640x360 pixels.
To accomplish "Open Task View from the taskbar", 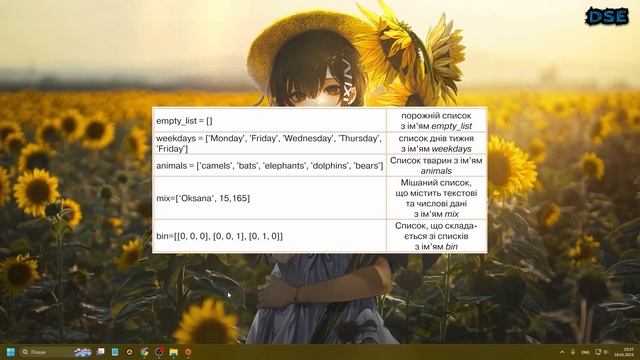I will click(x=100, y=352).
